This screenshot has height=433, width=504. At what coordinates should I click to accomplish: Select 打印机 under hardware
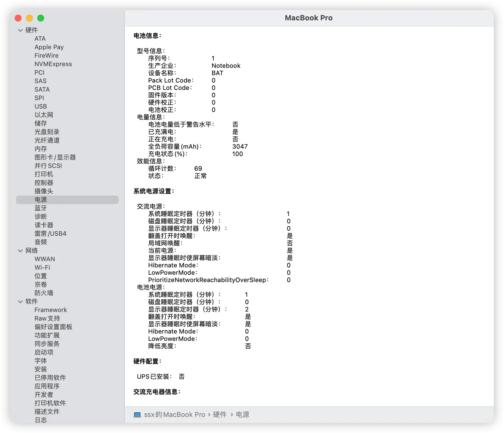(44, 174)
